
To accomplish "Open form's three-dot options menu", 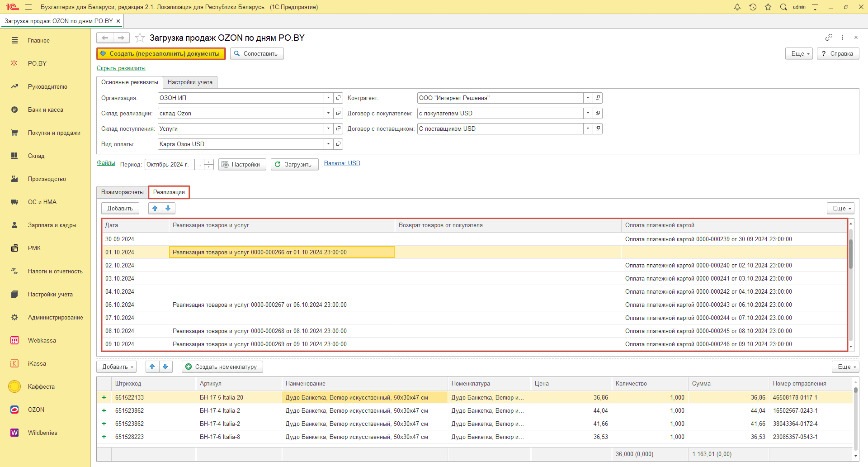I will coord(842,37).
